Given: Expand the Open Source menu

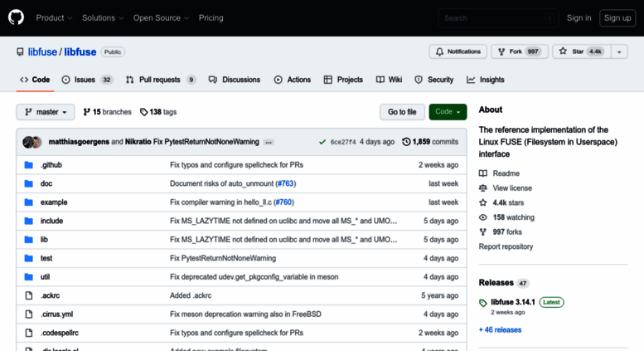Looking at the screenshot, I should coord(161,18).
